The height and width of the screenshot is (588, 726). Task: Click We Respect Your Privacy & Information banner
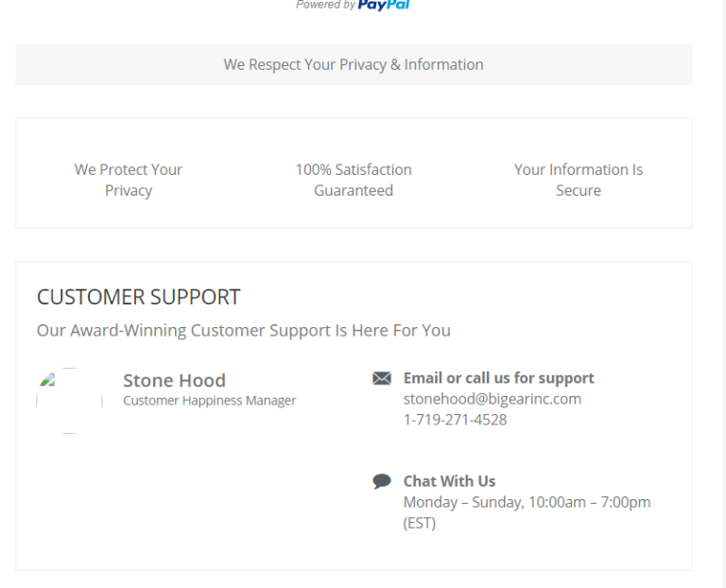click(x=354, y=65)
